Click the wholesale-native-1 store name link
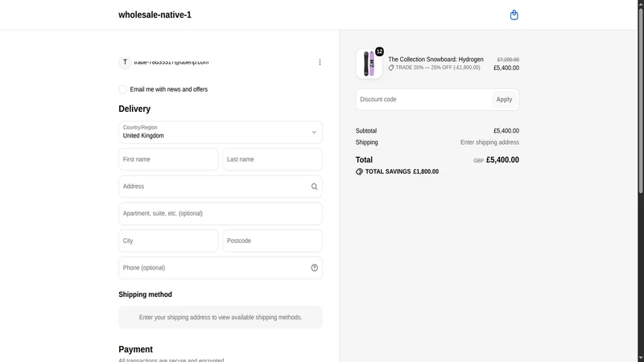The width and height of the screenshot is (644, 362). point(155,14)
